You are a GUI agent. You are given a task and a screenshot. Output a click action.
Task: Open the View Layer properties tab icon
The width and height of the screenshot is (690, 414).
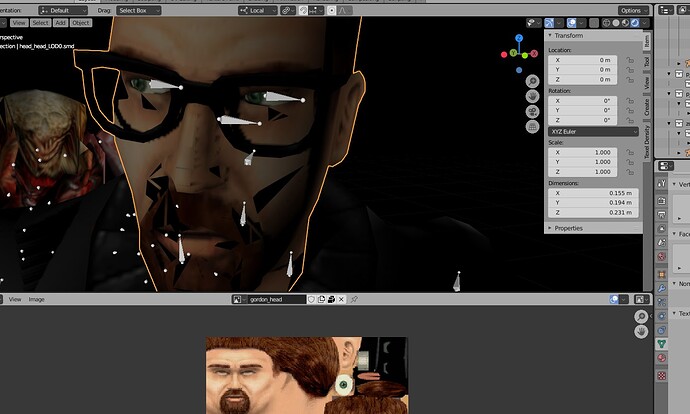point(661,228)
